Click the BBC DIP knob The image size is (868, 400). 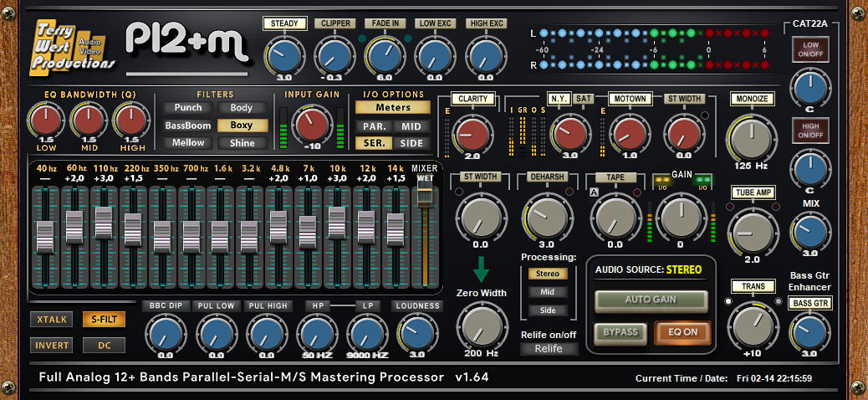pyautogui.click(x=165, y=334)
